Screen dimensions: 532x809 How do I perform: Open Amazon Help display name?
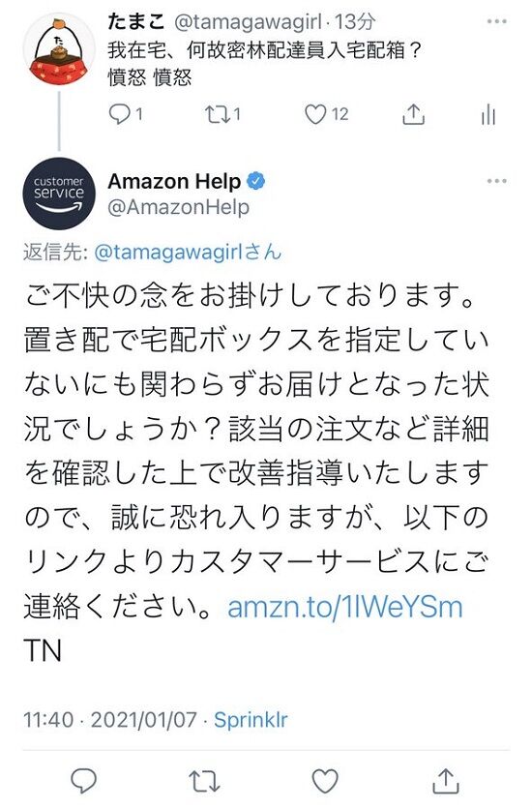[x=174, y=181]
